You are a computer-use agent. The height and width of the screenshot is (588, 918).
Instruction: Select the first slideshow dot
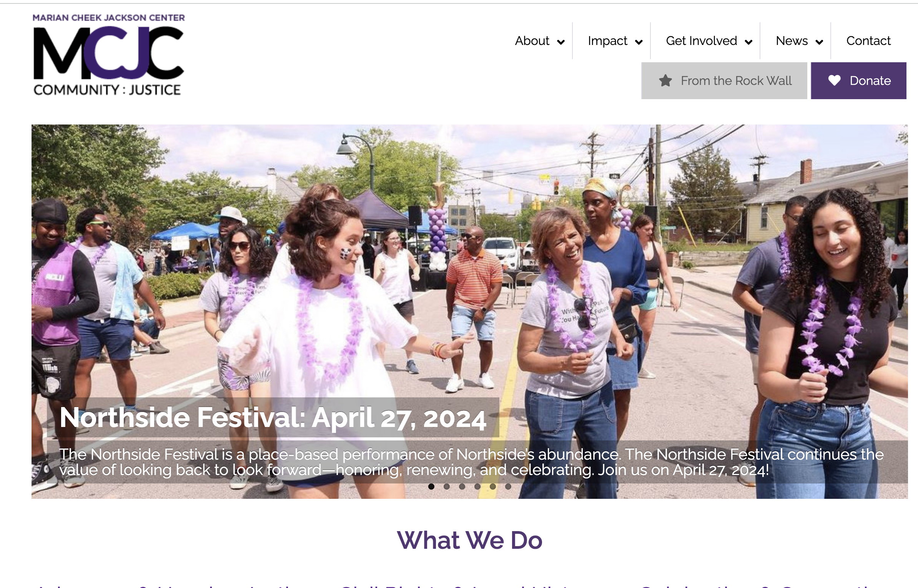click(x=431, y=487)
